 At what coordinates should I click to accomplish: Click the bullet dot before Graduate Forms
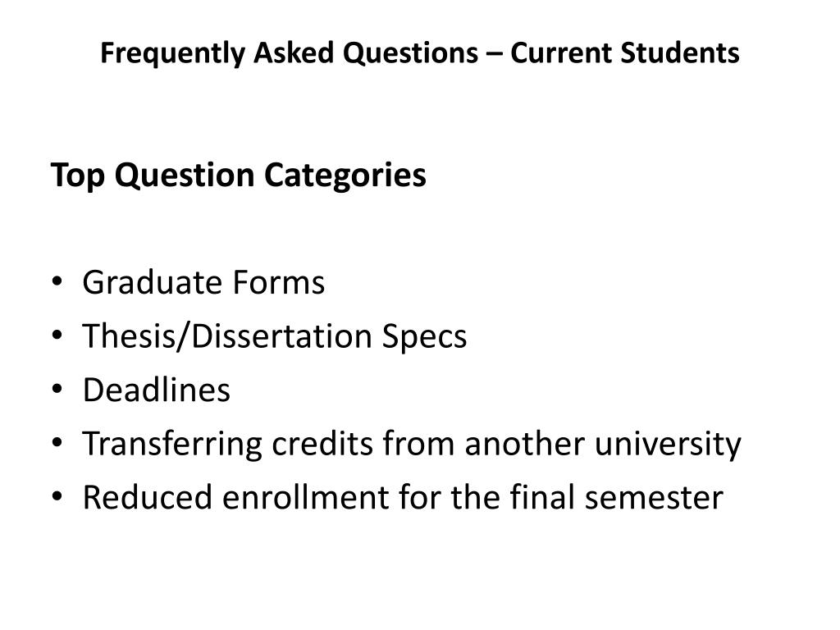click(x=57, y=282)
